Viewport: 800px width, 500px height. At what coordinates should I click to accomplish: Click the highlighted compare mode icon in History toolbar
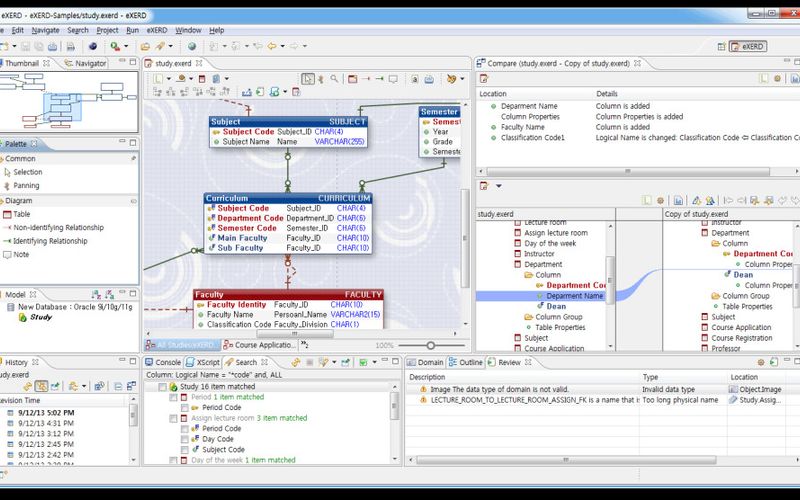point(41,386)
